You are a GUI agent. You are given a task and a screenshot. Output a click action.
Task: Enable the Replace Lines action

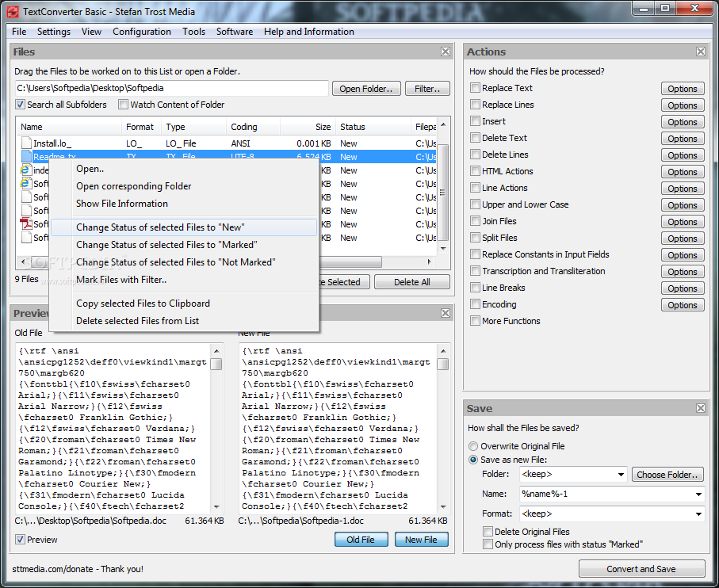click(x=475, y=105)
